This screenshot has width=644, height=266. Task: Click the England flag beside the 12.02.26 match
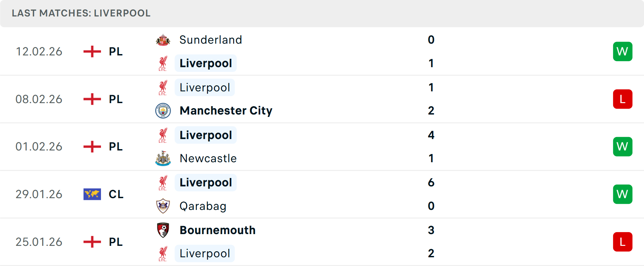coord(92,51)
